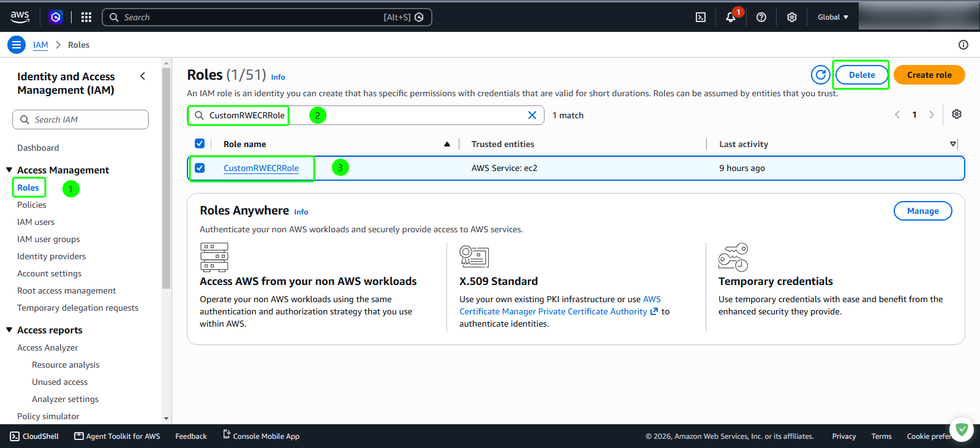The height and width of the screenshot is (448, 980).
Task: Click the AWS logo home icon
Action: pos(20,17)
